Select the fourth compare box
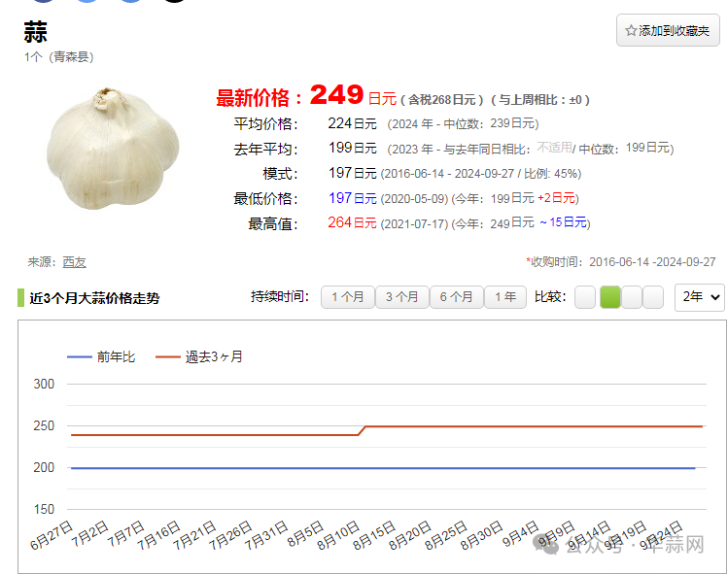The height and width of the screenshot is (574, 728). coord(653,297)
